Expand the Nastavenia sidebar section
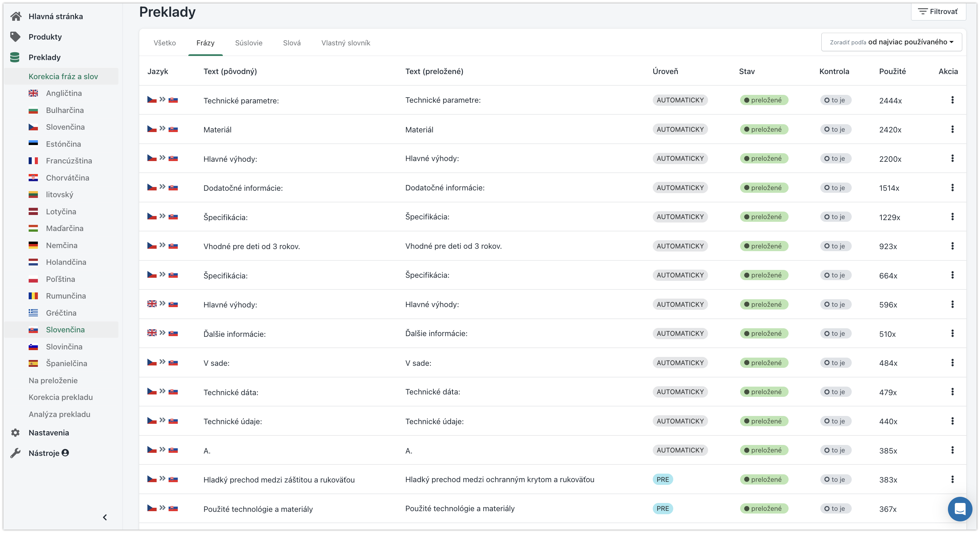Image resolution: width=980 pixels, height=533 pixels. coord(49,433)
